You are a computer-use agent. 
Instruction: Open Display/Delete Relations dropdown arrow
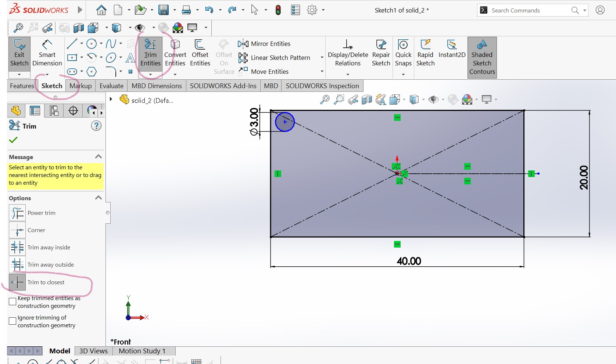click(348, 74)
